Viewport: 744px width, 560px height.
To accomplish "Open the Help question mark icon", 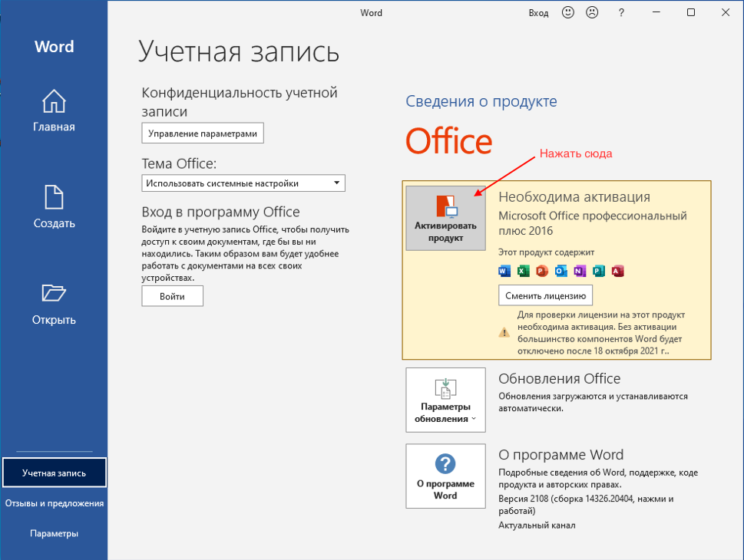I will [621, 13].
